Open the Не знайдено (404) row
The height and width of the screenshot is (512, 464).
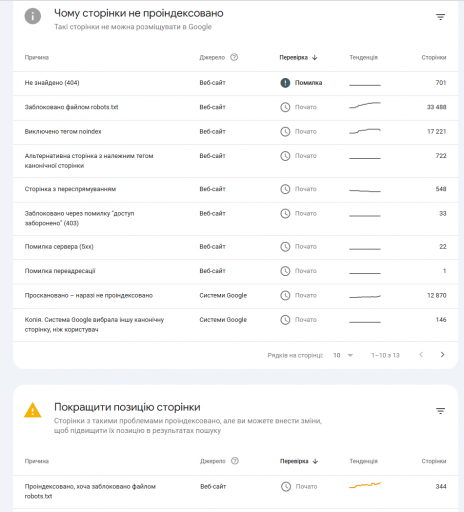235,83
